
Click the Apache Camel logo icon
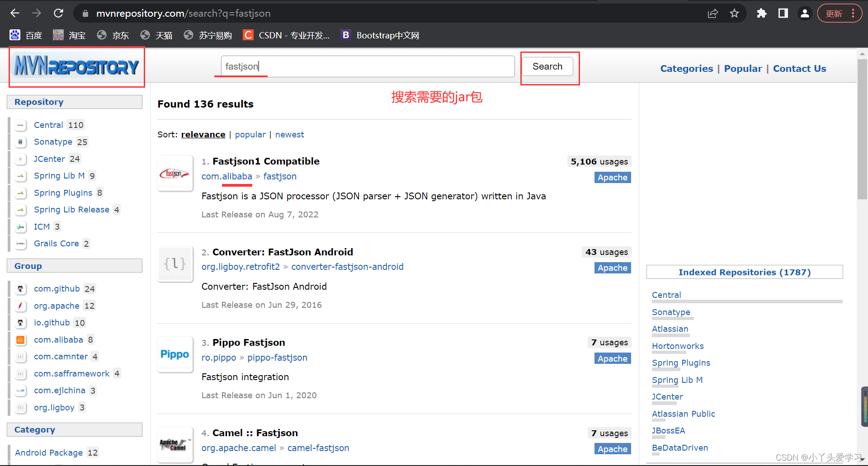click(x=175, y=445)
